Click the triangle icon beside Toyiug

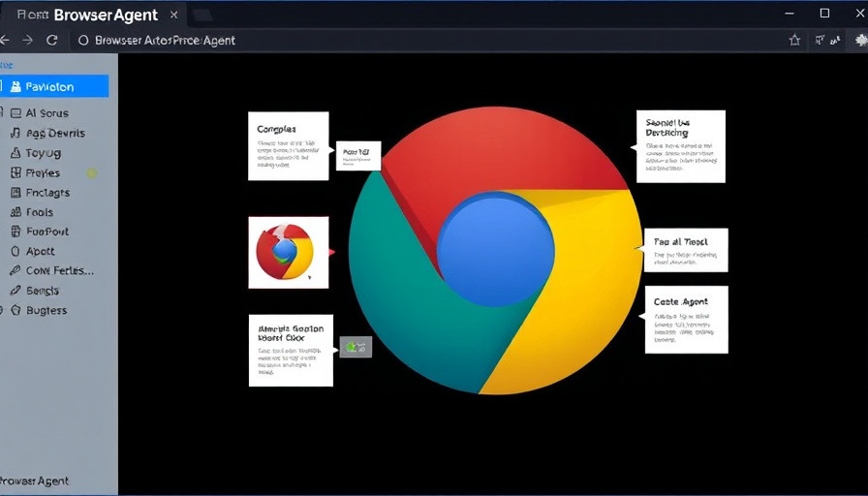pyautogui.click(x=15, y=153)
